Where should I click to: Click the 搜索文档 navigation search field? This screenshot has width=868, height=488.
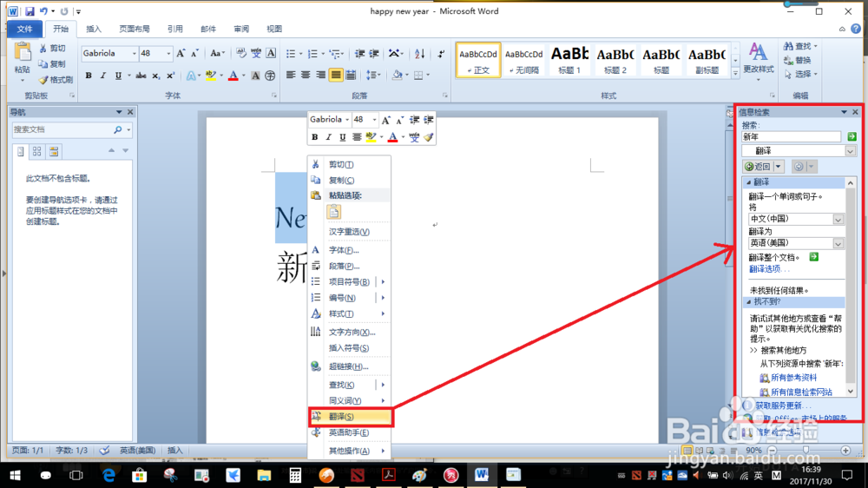pyautogui.click(x=62, y=129)
